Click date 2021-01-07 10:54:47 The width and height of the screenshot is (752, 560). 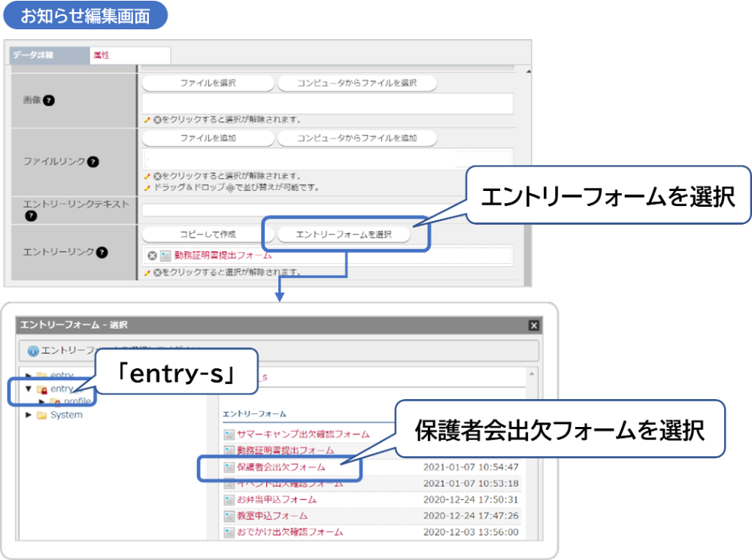[x=471, y=467]
